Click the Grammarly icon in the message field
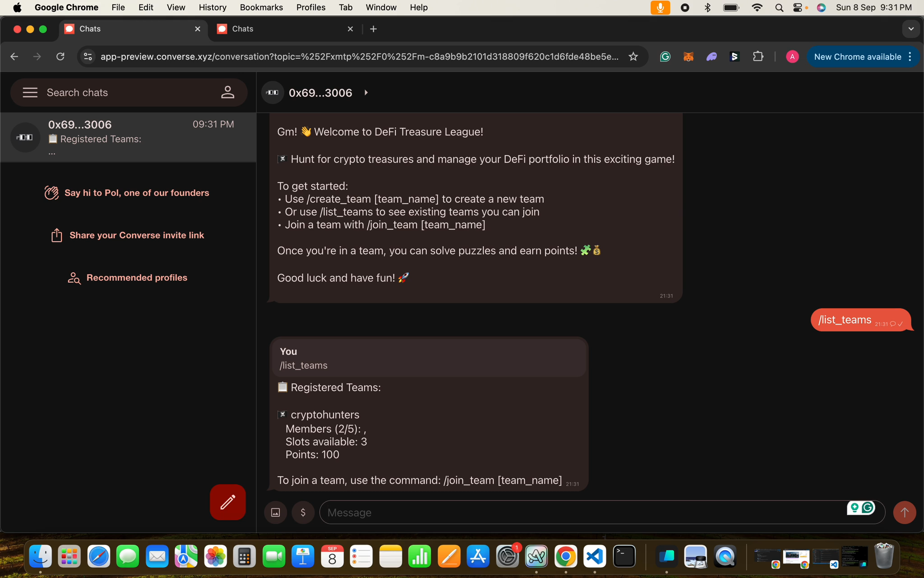This screenshot has width=924, height=578. pyautogui.click(x=868, y=508)
